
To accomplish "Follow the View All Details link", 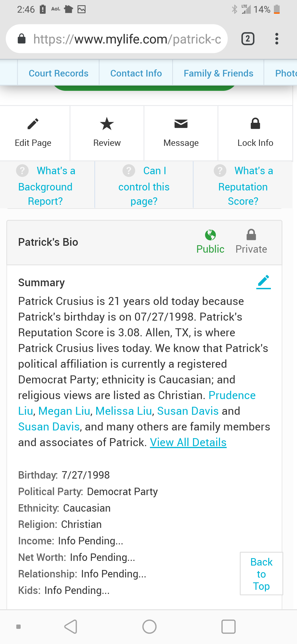I will click(188, 442).
